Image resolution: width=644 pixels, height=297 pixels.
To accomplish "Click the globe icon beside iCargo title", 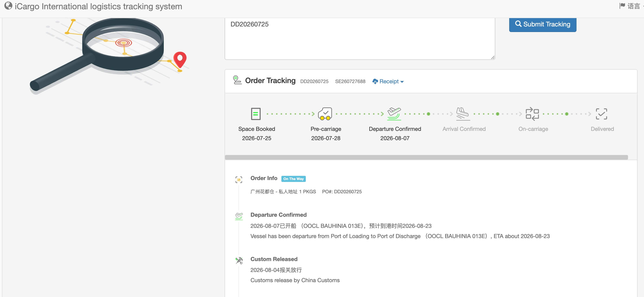I will 8,6.
